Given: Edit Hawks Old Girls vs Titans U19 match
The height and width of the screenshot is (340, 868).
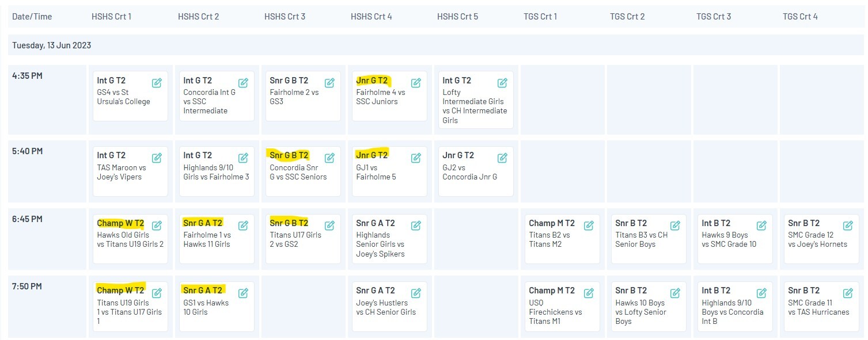Looking at the screenshot, I should click(157, 226).
